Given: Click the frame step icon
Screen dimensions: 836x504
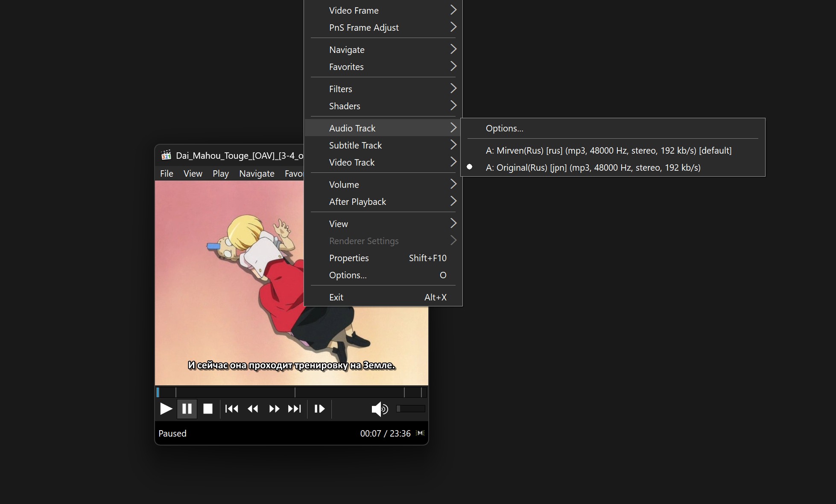Looking at the screenshot, I should point(319,409).
